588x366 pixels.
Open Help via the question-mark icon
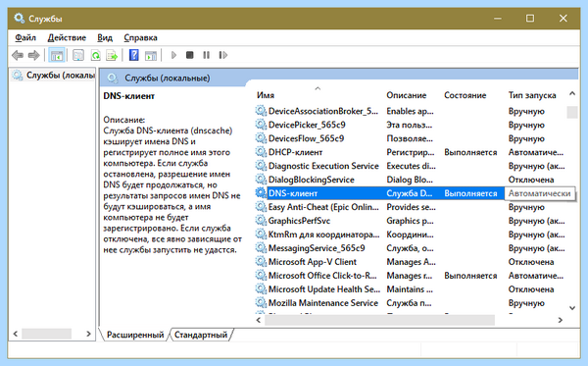(134, 55)
